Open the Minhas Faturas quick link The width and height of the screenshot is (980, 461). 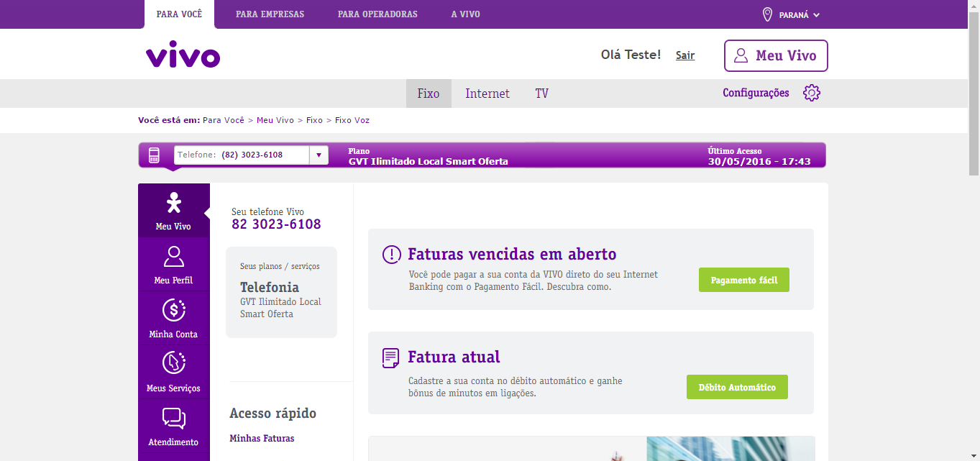[x=262, y=438]
